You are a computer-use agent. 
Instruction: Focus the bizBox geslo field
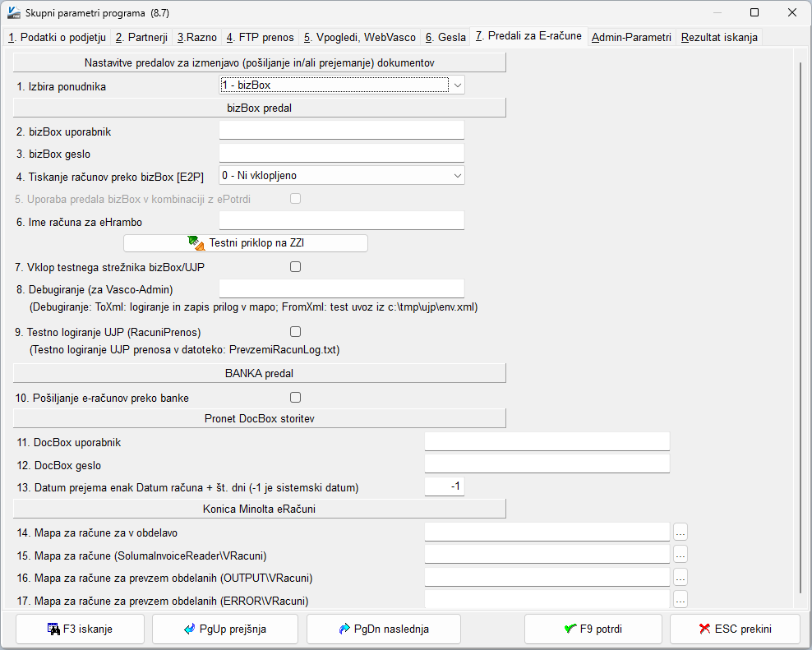[x=342, y=153]
